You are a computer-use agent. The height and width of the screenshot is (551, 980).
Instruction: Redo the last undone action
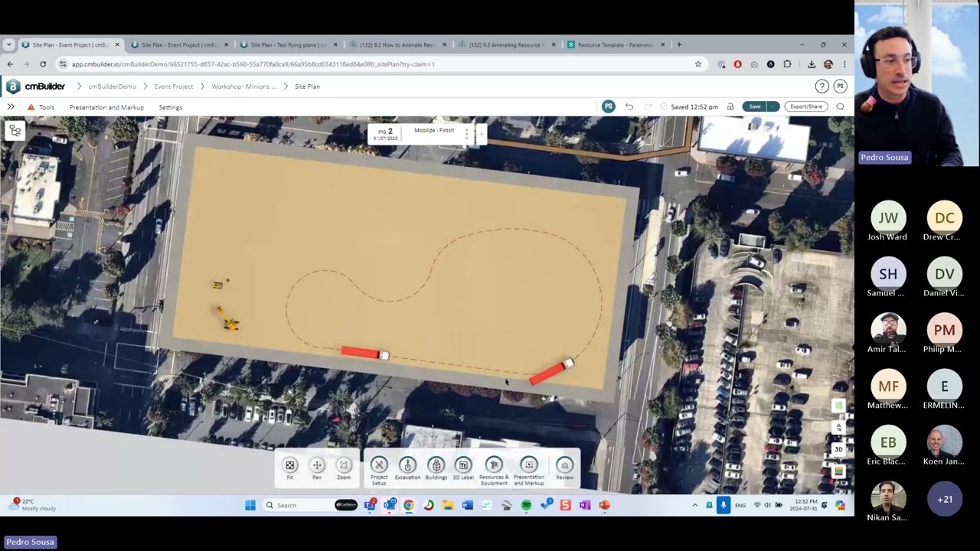pos(648,106)
